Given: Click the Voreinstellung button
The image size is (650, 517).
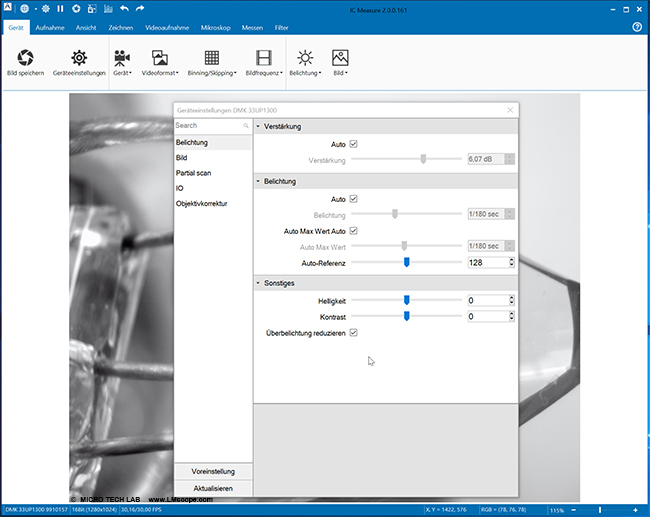Looking at the screenshot, I should coord(213,471).
